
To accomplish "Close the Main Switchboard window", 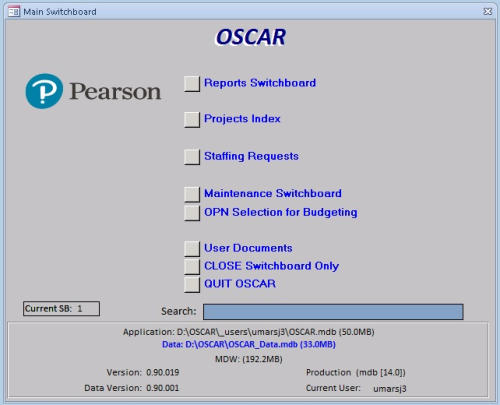I will coord(487,12).
